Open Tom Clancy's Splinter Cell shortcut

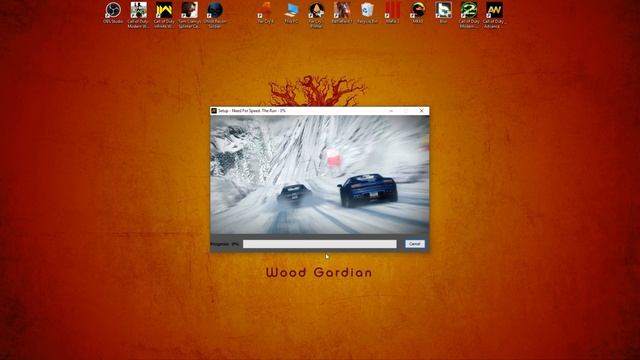tap(189, 15)
